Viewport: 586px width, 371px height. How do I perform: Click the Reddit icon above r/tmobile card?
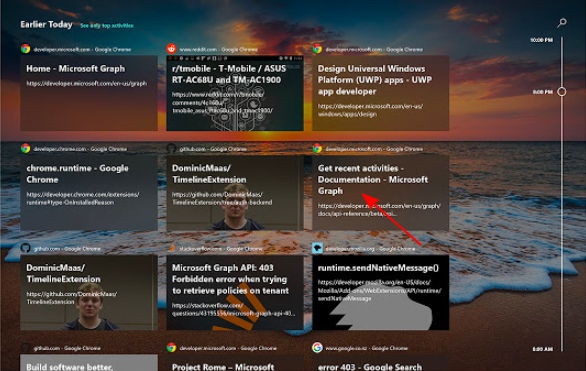pos(172,49)
